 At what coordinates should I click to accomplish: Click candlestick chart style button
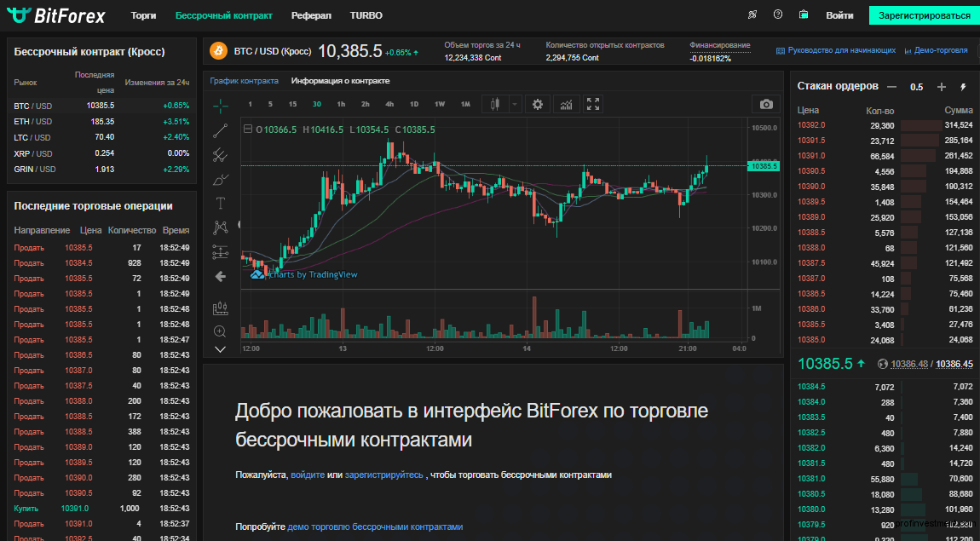coord(495,104)
